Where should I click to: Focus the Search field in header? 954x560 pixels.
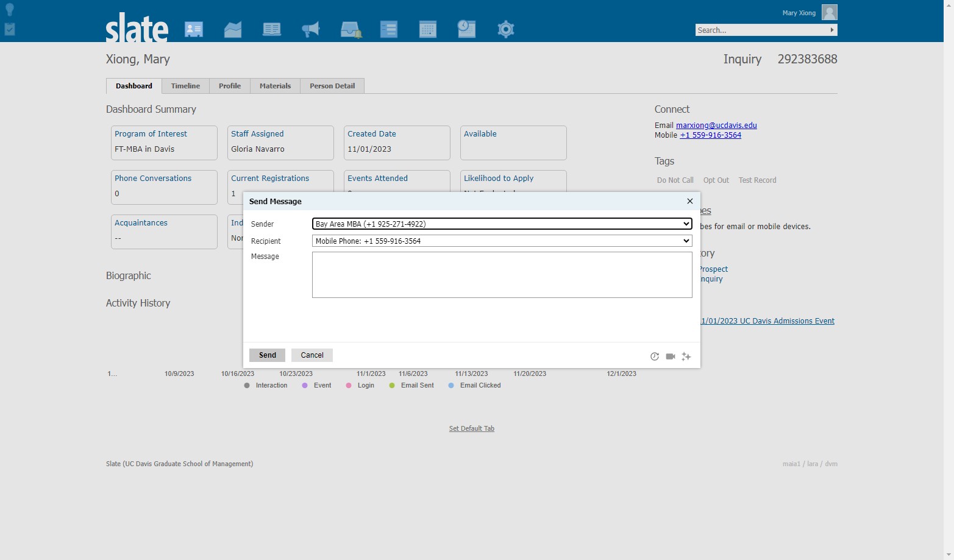click(762, 30)
